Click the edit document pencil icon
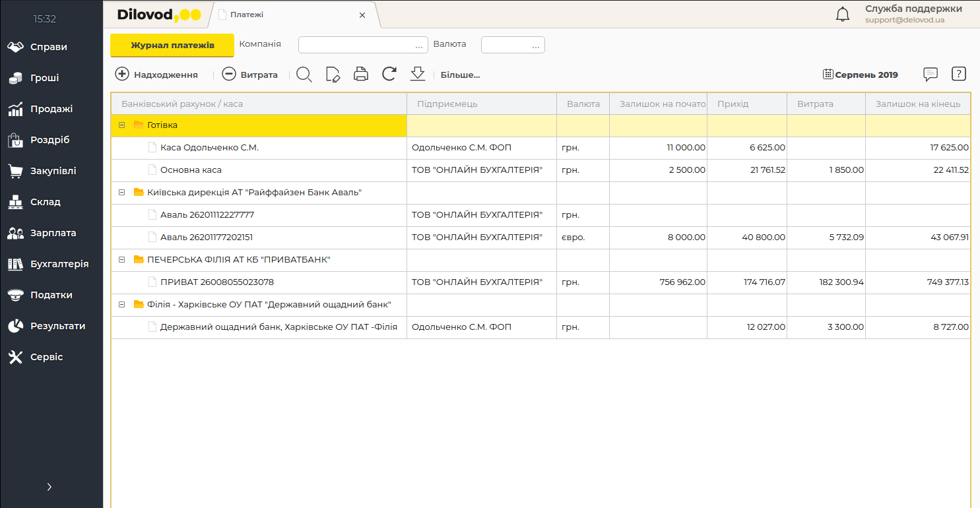This screenshot has width=980, height=508. coord(333,75)
